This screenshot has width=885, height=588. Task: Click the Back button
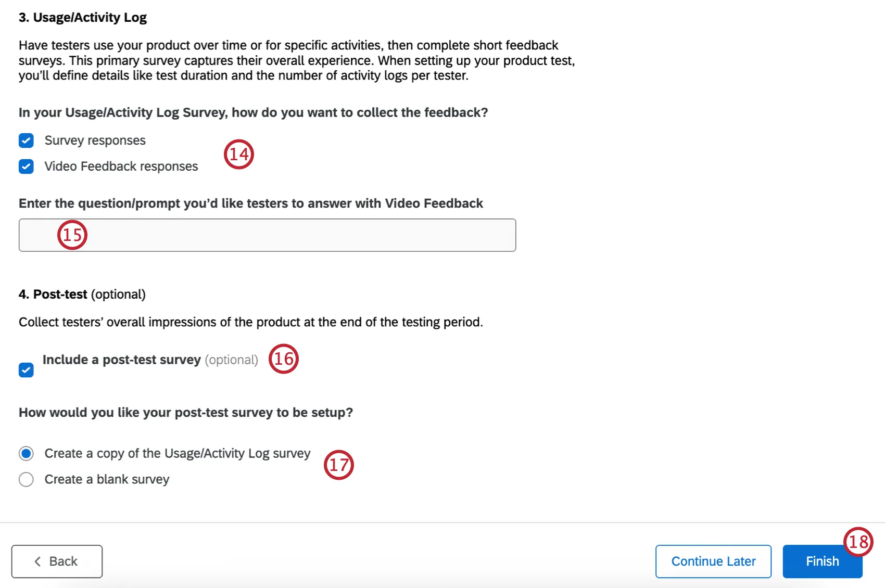pos(57,561)
